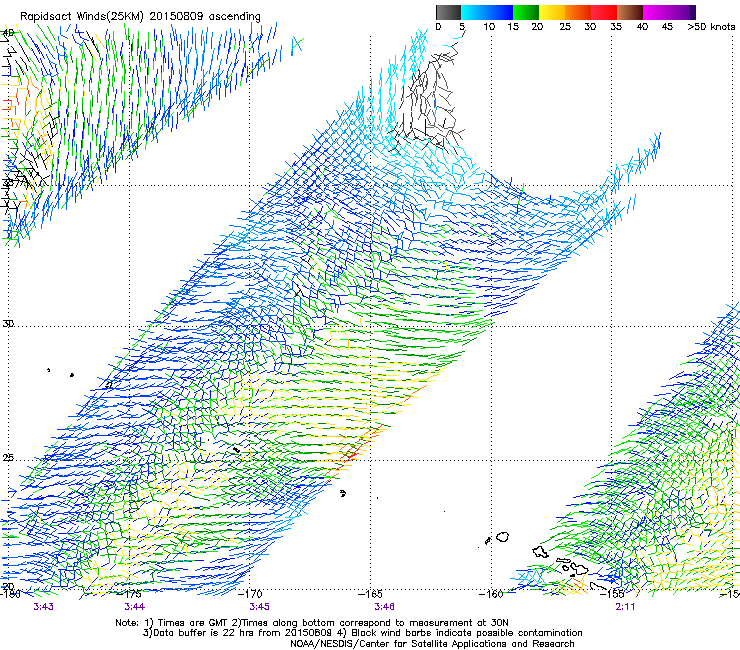
Task: Click the purple "3:44" pass time
Action: [135, 607]
